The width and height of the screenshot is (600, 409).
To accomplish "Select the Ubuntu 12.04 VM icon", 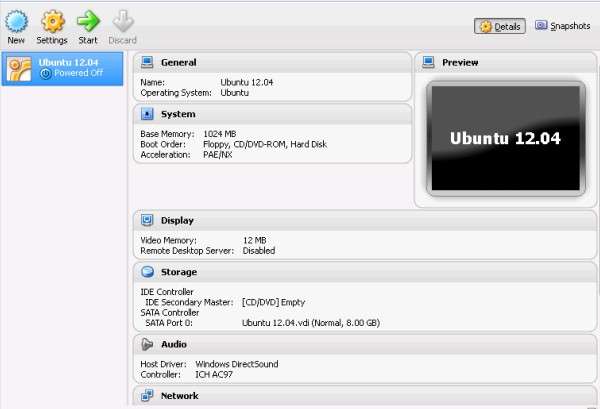I will pos(19,69).
